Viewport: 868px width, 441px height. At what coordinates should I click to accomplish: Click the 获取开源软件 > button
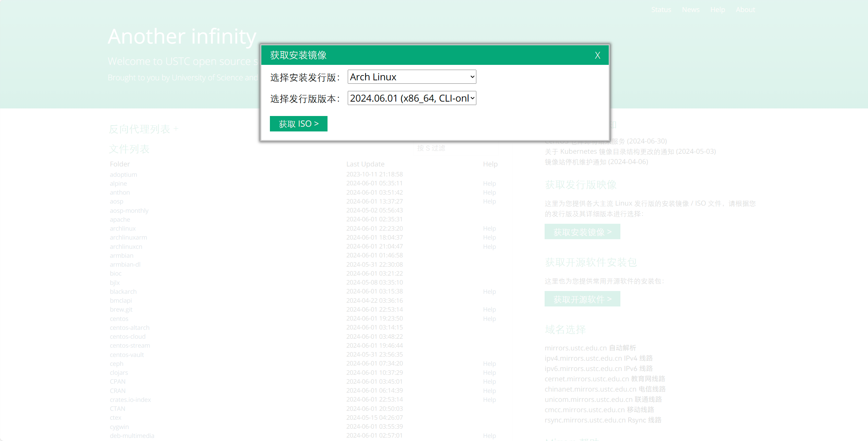coord(582,299)
